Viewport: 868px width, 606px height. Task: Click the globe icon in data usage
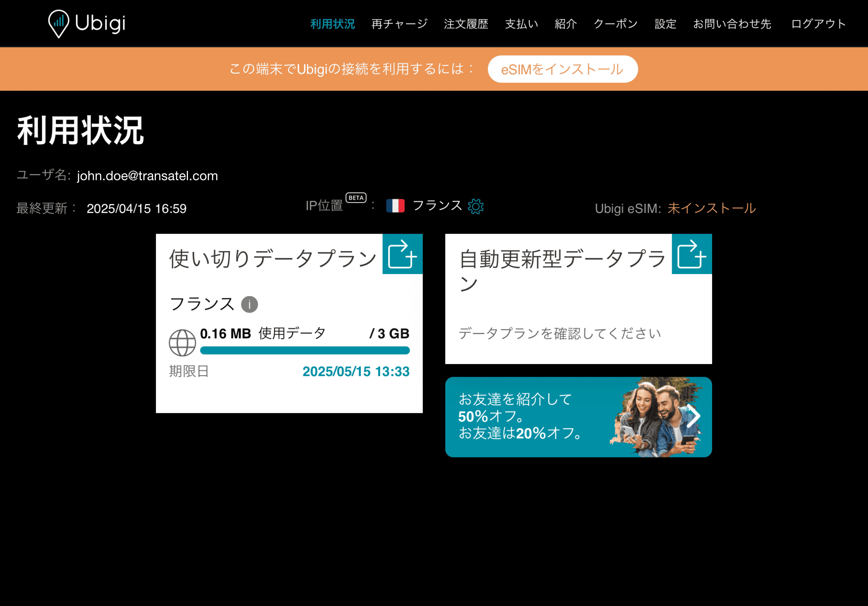point(182,343)
